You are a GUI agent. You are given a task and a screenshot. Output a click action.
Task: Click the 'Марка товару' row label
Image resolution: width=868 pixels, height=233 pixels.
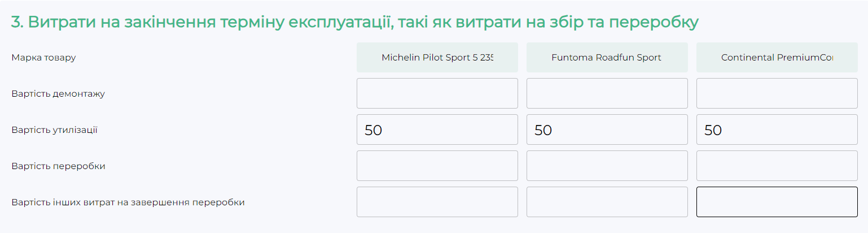[43, 58]
